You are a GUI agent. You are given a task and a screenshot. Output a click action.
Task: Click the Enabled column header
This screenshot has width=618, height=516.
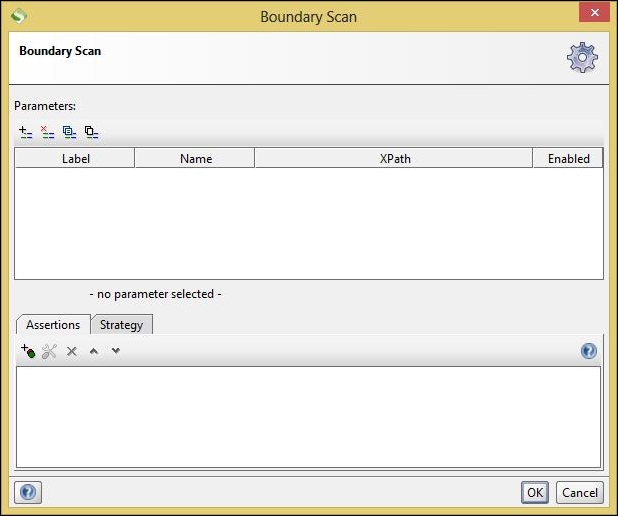(x=568, y=158)
